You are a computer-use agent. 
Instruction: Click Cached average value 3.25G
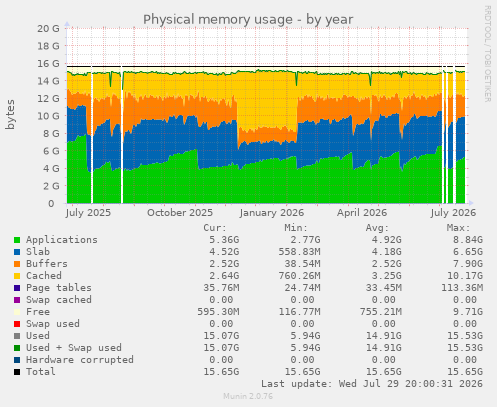tap(387, 276)
